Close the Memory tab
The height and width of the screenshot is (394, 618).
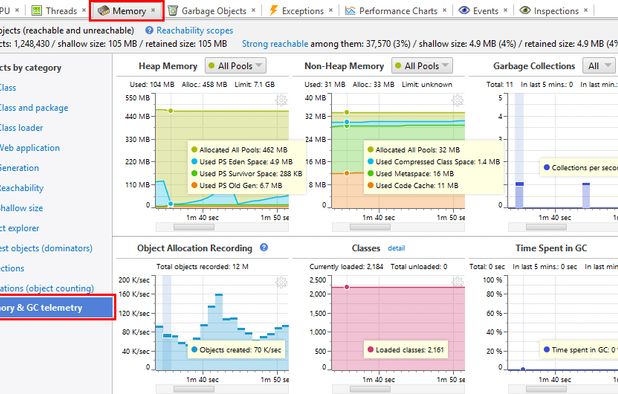coord(153,10)
